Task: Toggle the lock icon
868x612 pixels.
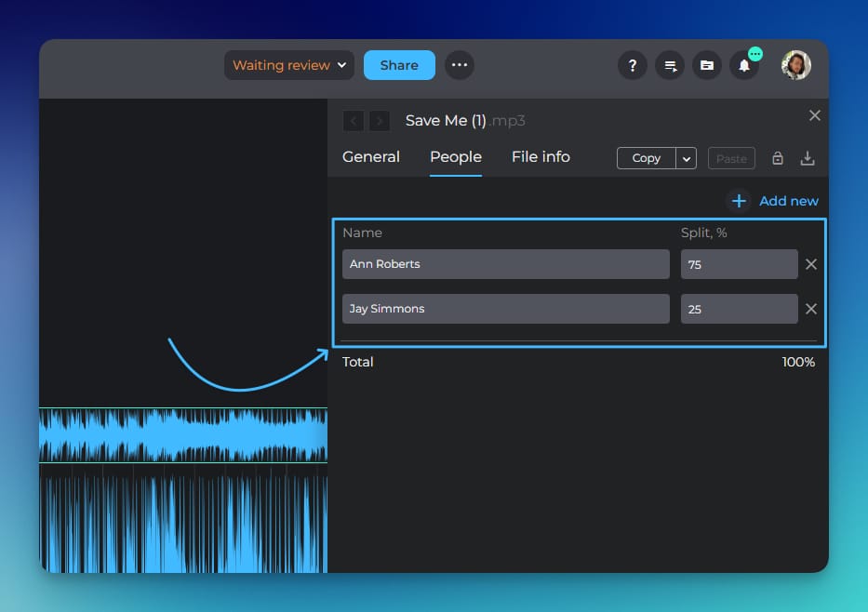Action: (778, 158)
